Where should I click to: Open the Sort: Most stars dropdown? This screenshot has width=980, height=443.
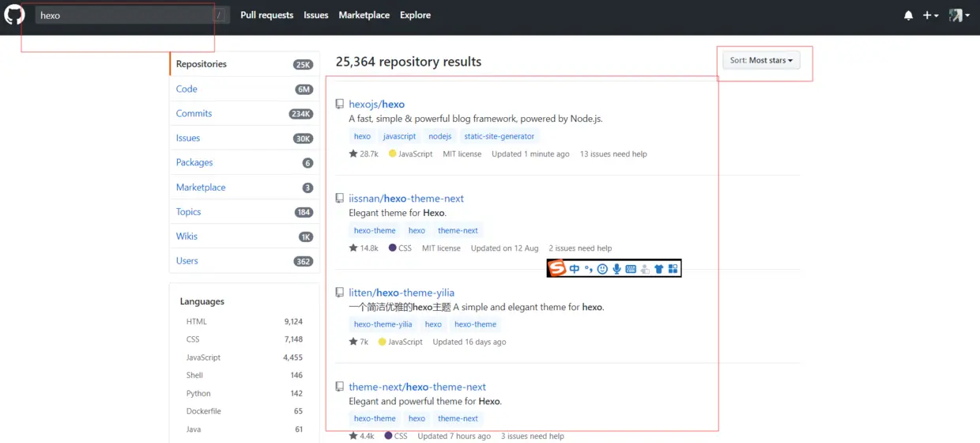pyautogui.click(x=761, y=60)
